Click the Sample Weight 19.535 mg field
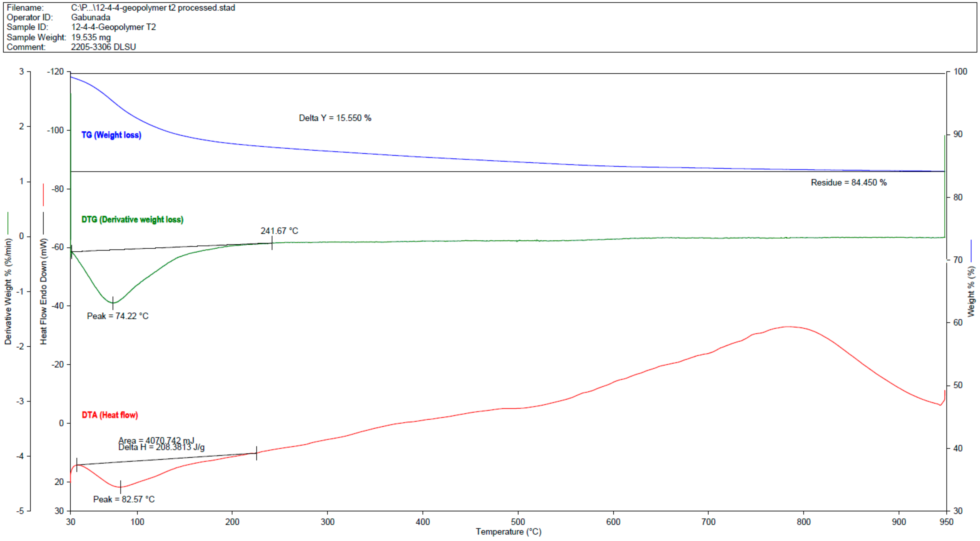980x541 pixels. tap(91, 37)
